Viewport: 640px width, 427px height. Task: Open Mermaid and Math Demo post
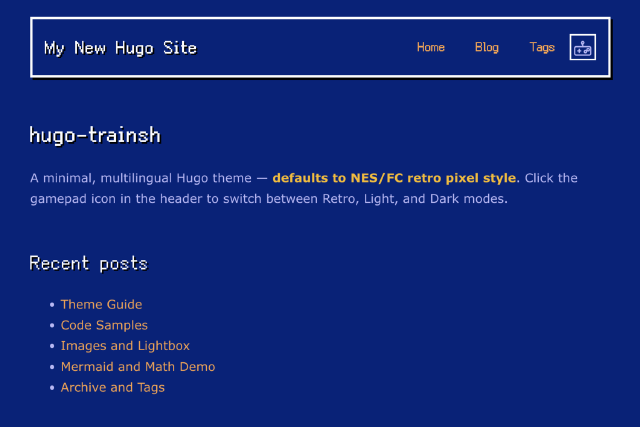coord(138,367)
